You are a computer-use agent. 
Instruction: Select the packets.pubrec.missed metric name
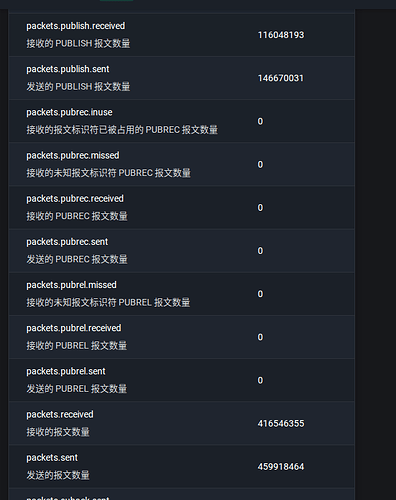click(73, 155)
